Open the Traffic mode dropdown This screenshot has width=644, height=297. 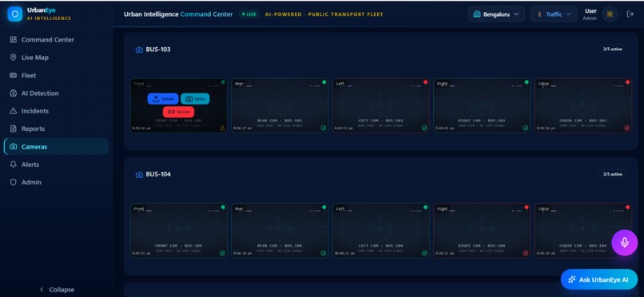[554, 14]
